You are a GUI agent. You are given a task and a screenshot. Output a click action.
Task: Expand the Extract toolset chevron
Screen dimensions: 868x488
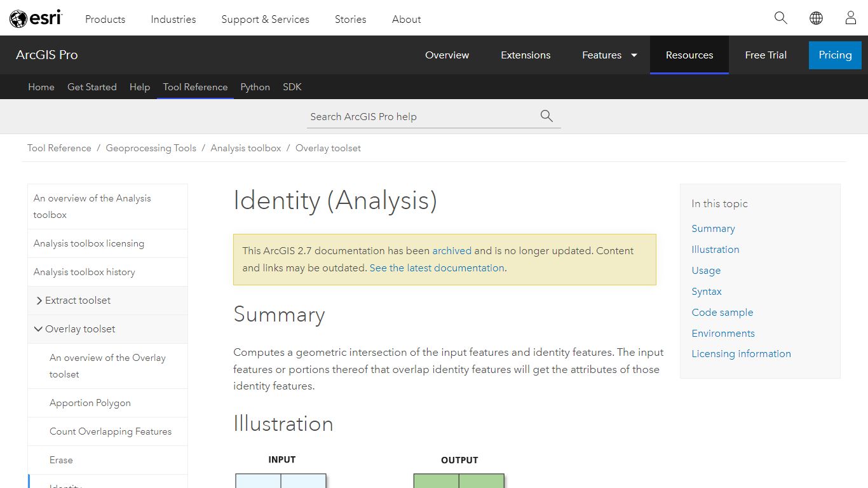click(x=39, y=301)
